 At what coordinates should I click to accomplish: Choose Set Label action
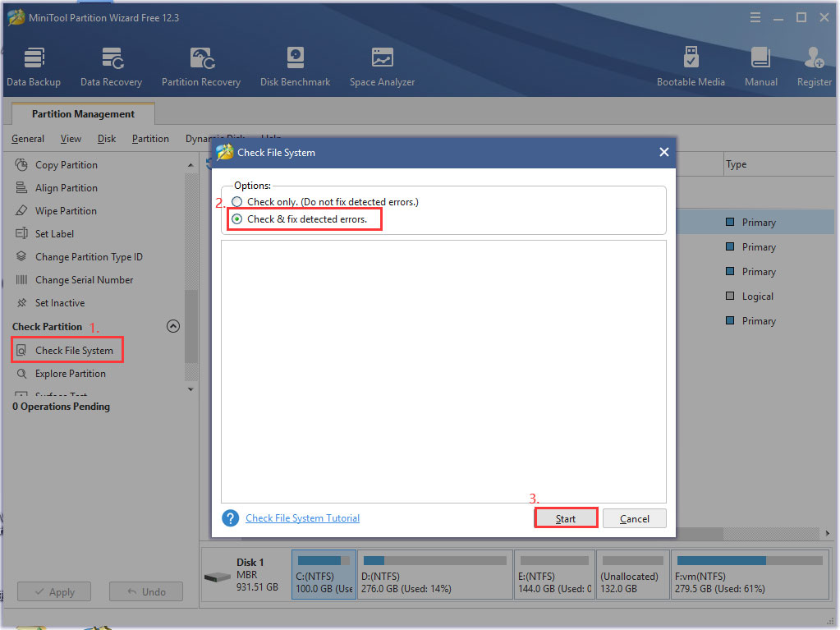tap(55, 234)
